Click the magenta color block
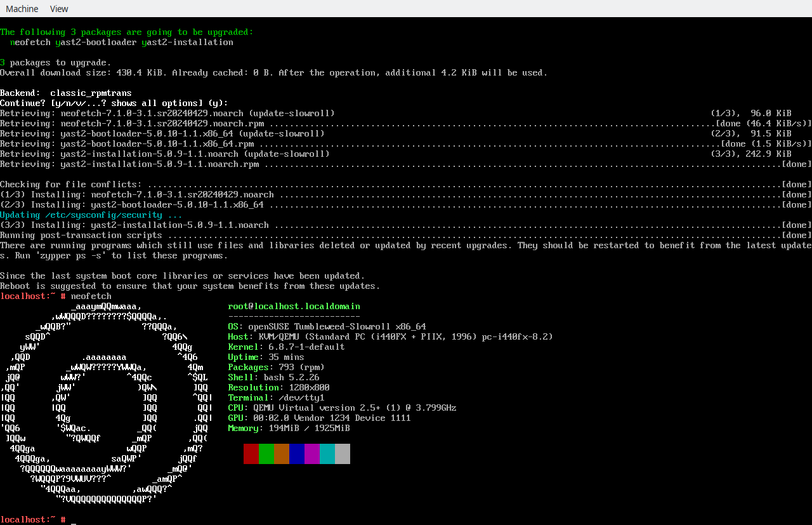The image size is (812, 525). 312,454
